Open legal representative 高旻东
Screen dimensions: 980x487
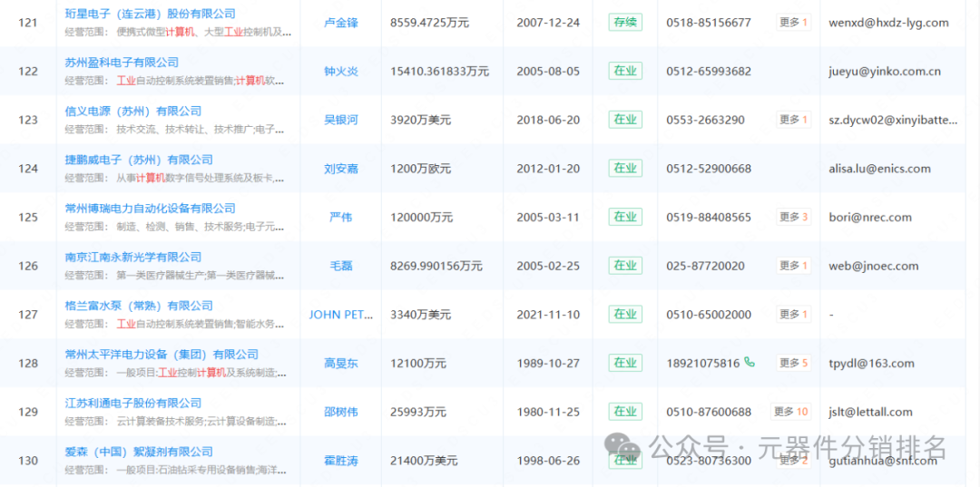pos(341,364)
